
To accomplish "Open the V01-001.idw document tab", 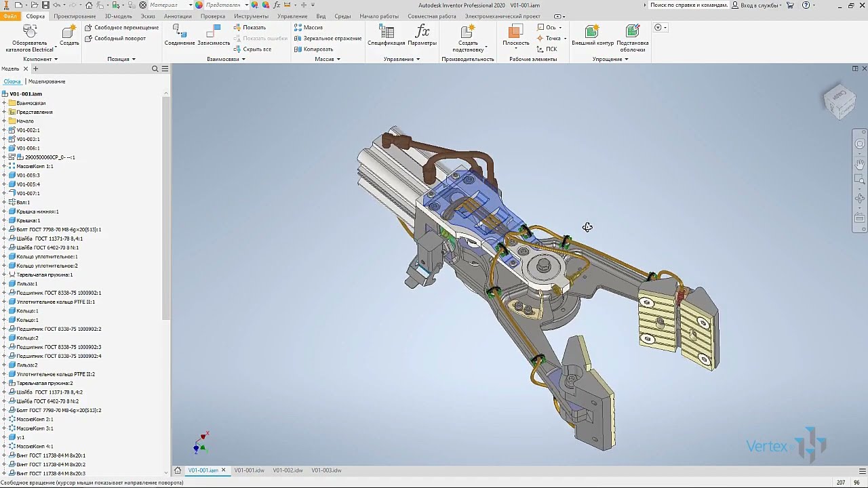I will pos(250,470).
